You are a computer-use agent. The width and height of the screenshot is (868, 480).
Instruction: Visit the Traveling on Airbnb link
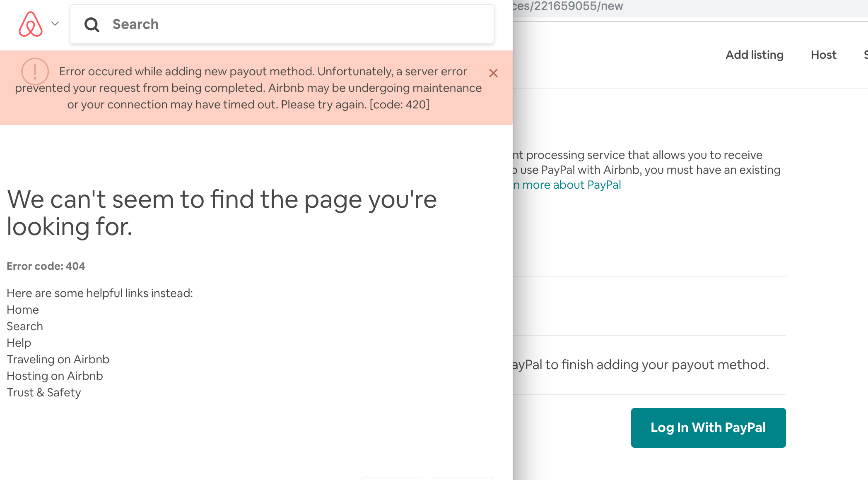tap(58, 359)
